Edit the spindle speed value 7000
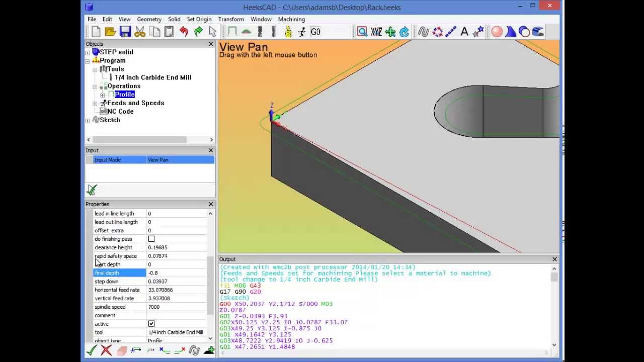Screen dimensions: 644x362 tap(176, 307)
